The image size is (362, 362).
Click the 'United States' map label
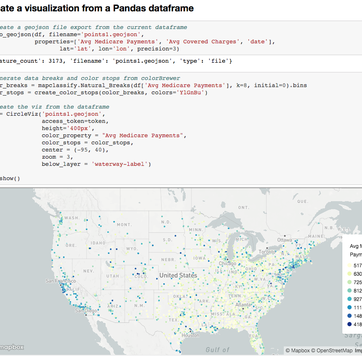click(x=178, y=276)
